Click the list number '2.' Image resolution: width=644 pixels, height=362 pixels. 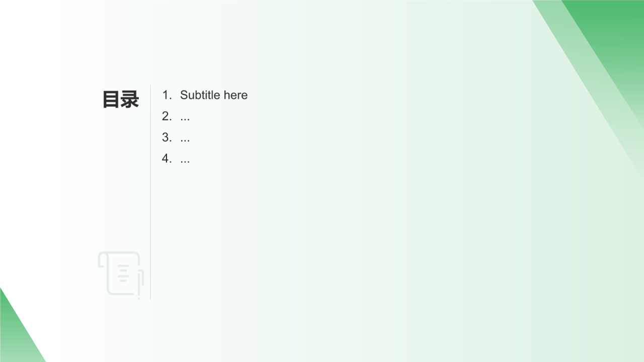[167, 116]
